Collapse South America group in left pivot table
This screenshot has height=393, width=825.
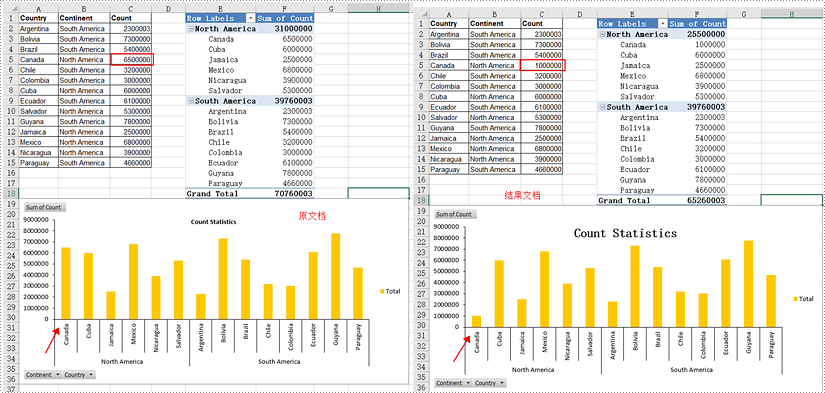pyautogui.click(x=190, y=101)
